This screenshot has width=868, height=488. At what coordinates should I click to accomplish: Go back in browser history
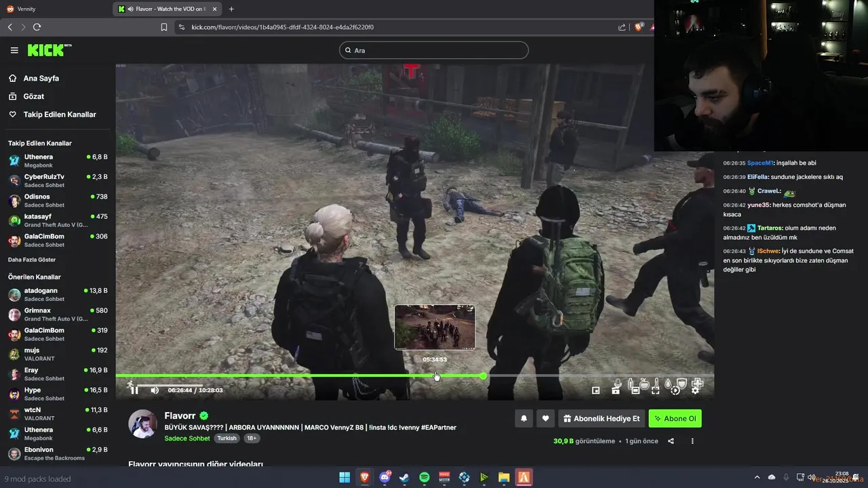9,27
